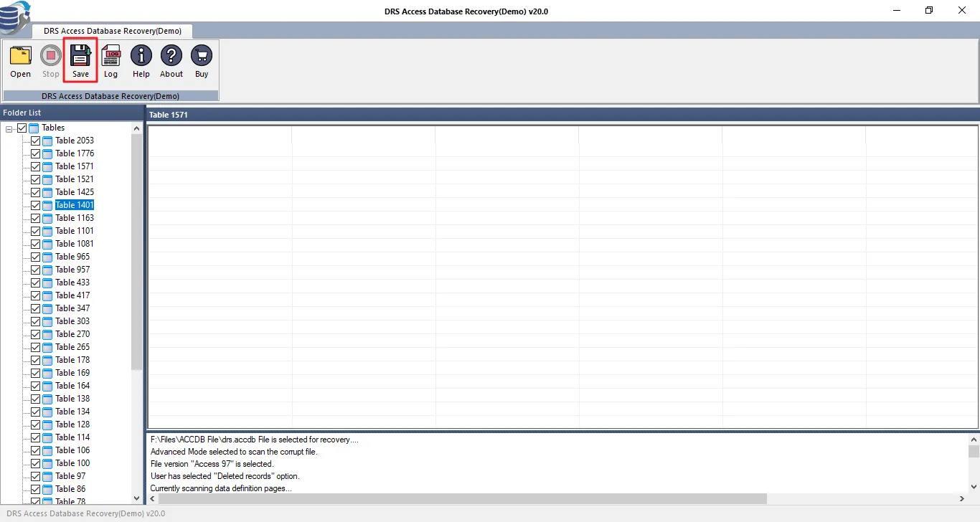Click the table icon beside Table 1521
980x522 pixels.
coord(47,179)
